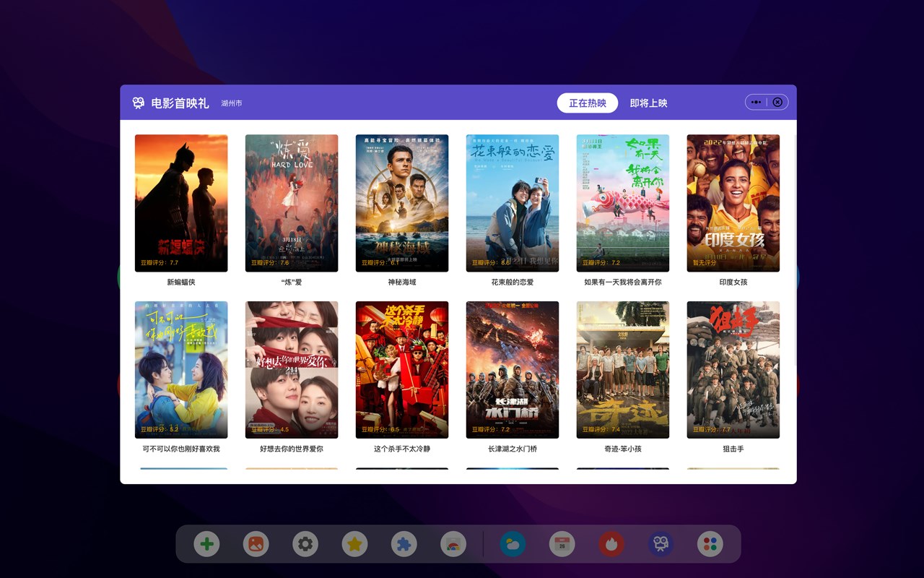Open the 花束般的恋爱 poster

tap(513, 203)
